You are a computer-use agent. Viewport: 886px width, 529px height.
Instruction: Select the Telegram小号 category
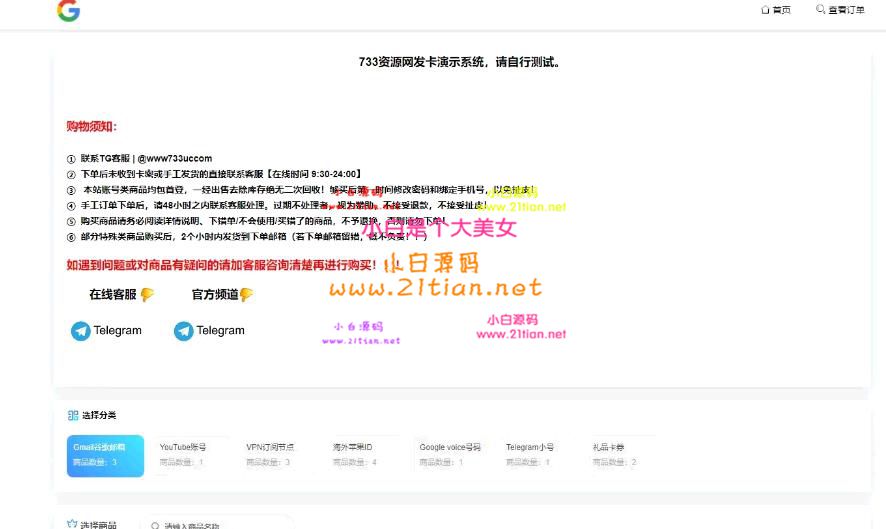(x=534, y=455)
